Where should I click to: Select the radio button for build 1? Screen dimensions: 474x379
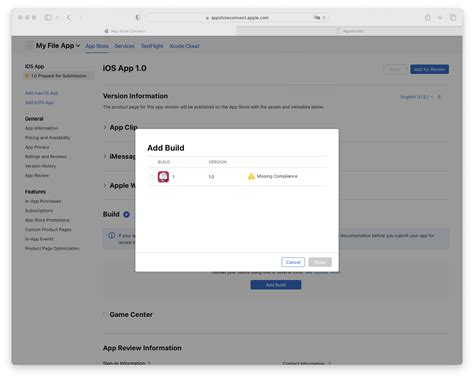tap(152, 177)
